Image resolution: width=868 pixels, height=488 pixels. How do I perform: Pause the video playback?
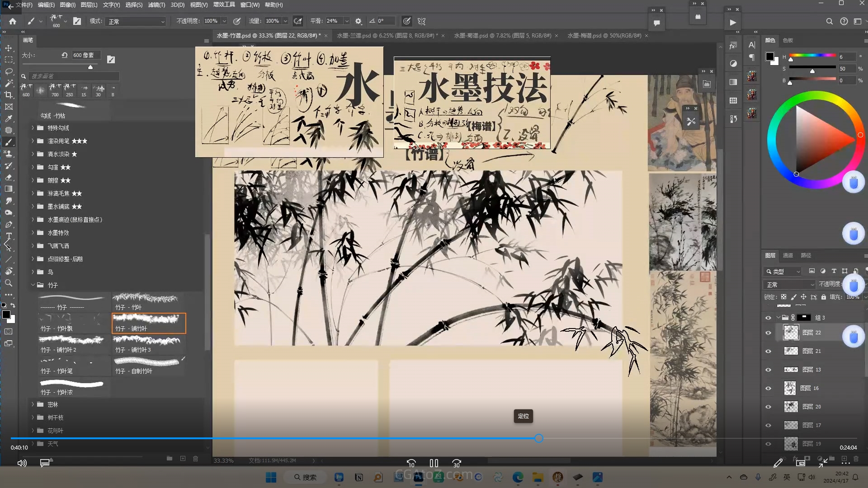434,463
